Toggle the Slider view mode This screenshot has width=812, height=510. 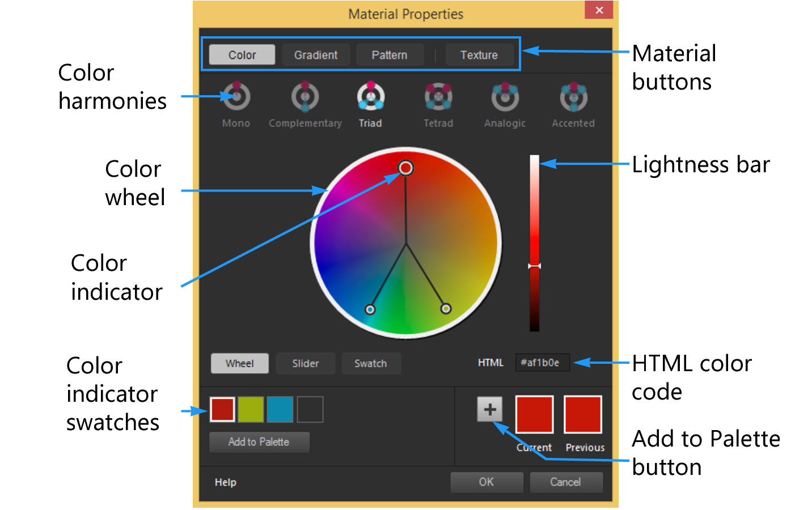305,363
